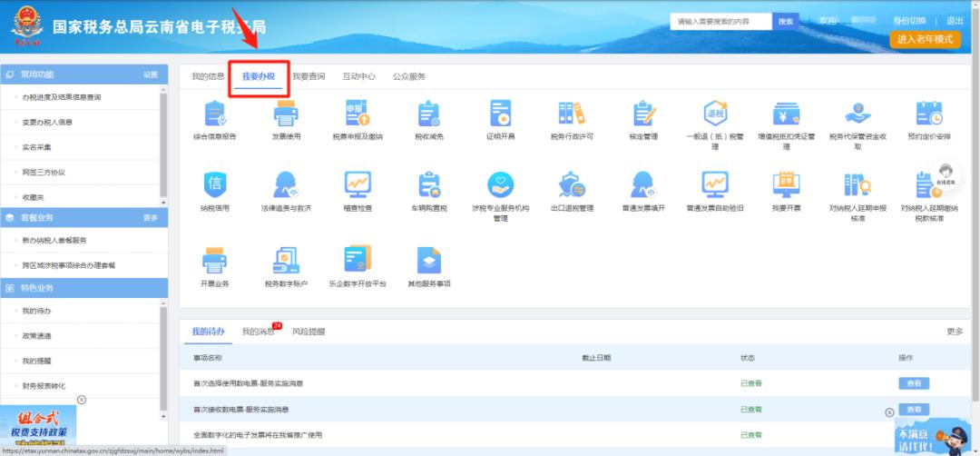The image size is (980, 456).
Task: Open 我要开票 icon
Action: tap(786, 184)
